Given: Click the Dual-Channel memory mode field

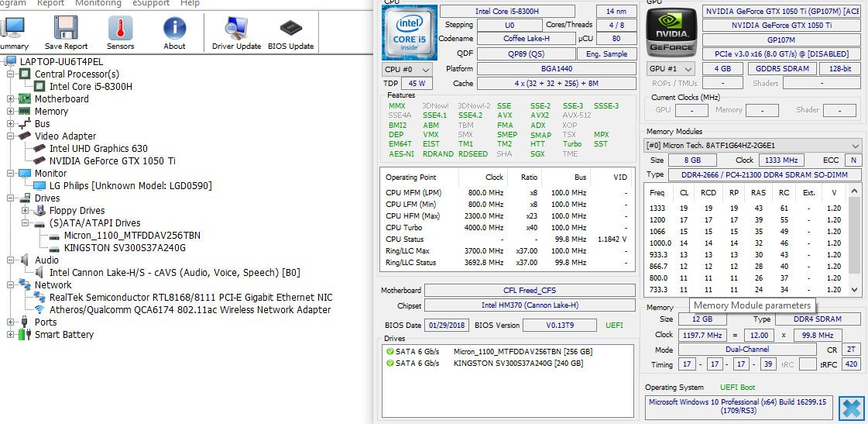Looking at the screenshot, I should [747, 350].
